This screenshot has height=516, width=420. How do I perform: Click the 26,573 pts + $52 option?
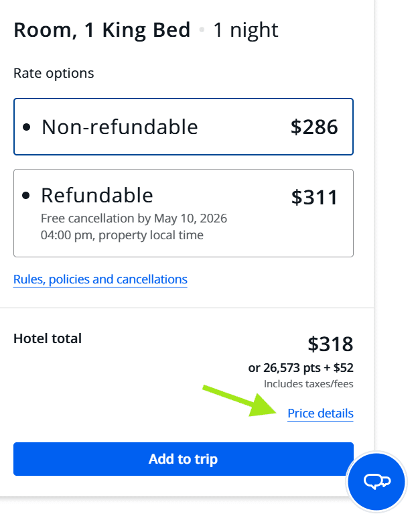click(x=301, y=368)
